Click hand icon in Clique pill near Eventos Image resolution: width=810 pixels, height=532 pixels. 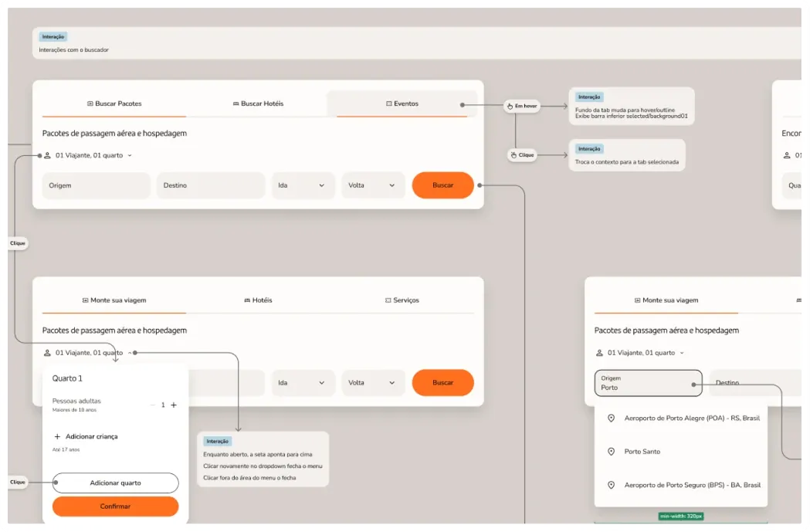click(513, 155)
